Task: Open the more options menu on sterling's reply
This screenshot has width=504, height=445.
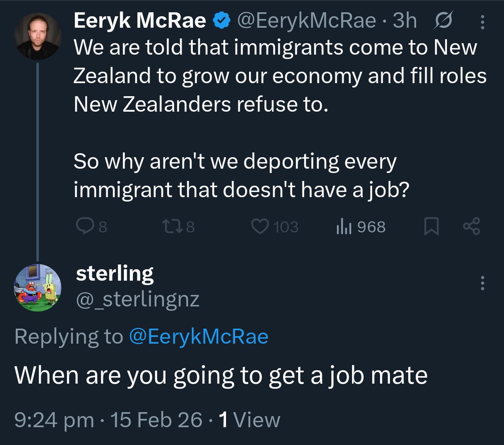Action: (482, 283)
